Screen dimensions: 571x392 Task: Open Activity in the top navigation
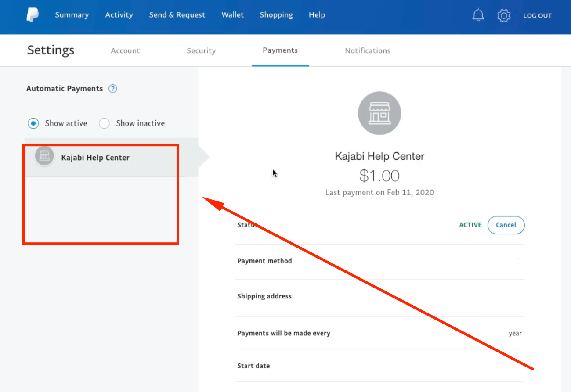(119, 15)
